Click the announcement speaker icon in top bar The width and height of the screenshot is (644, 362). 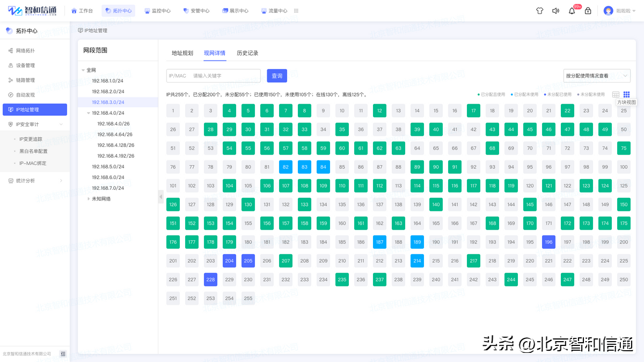point(555,10)
